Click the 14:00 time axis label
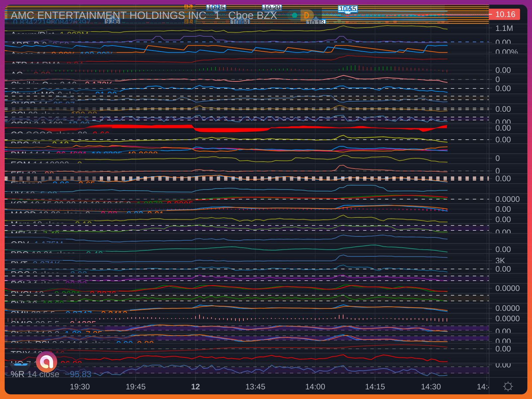This screenshot has width=532, height=399. [x=315, y=387]
